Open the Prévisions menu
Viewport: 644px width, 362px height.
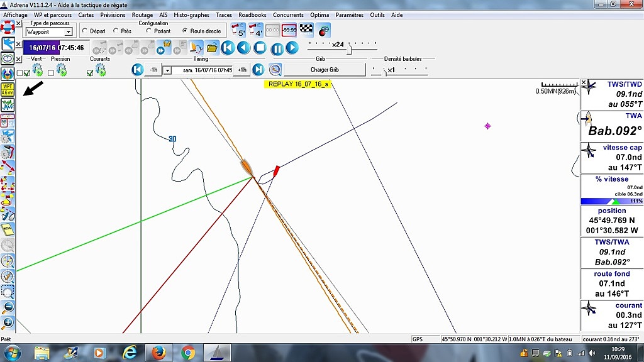pos(113,15)
